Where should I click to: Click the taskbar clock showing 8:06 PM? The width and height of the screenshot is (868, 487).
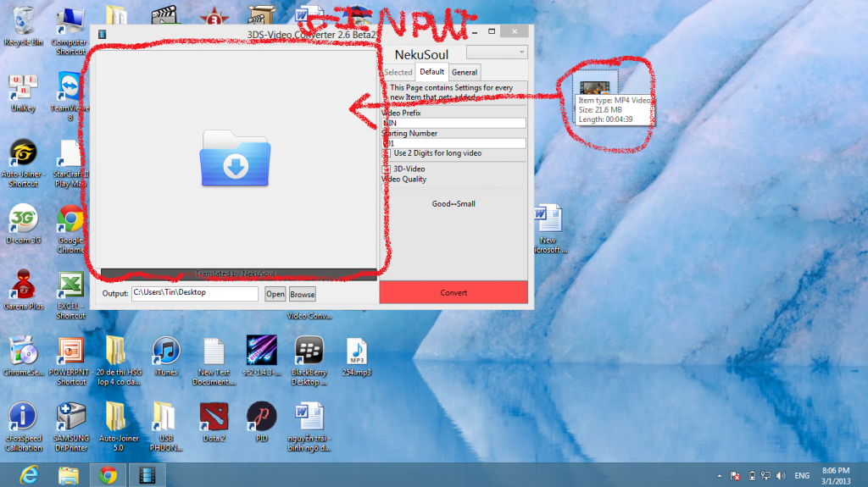tap(835, 475)
